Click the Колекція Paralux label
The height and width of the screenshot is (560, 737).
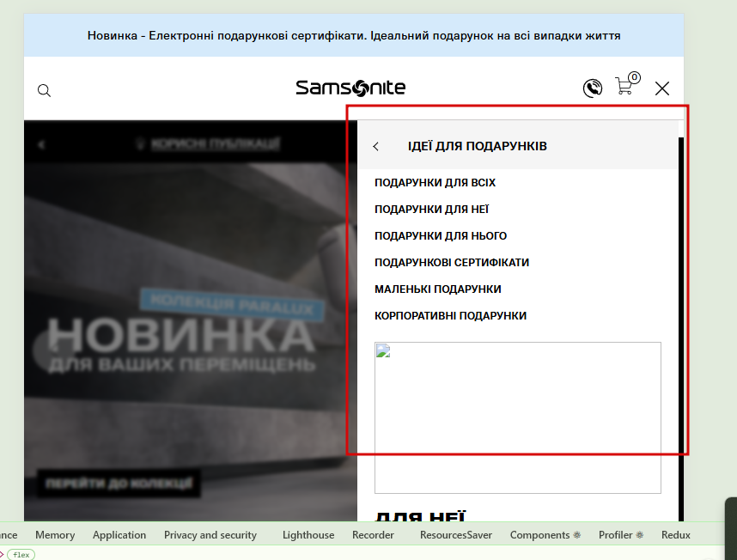[x=232, y=304]
